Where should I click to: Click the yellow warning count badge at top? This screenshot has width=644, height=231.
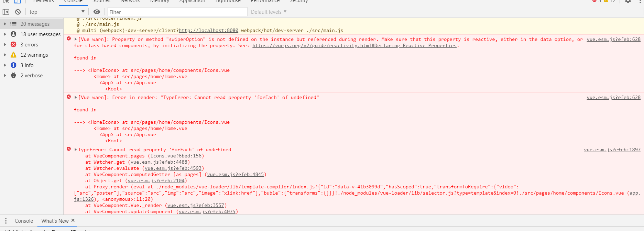click(610, 1)
